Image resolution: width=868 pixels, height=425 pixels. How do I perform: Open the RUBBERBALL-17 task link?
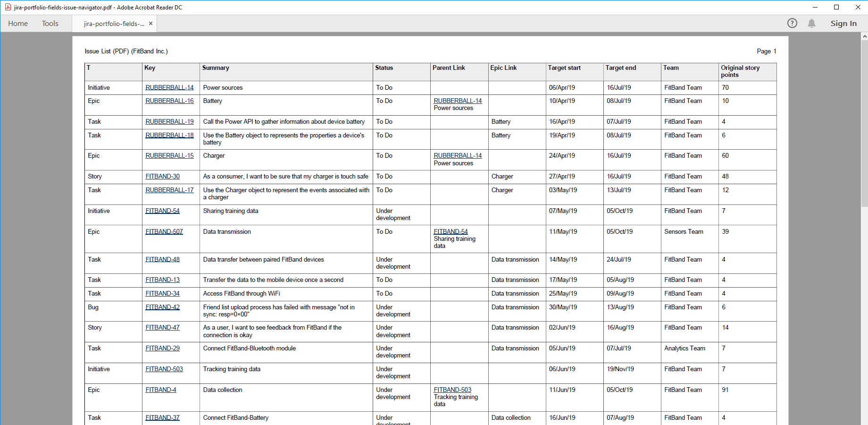(169, 190)
